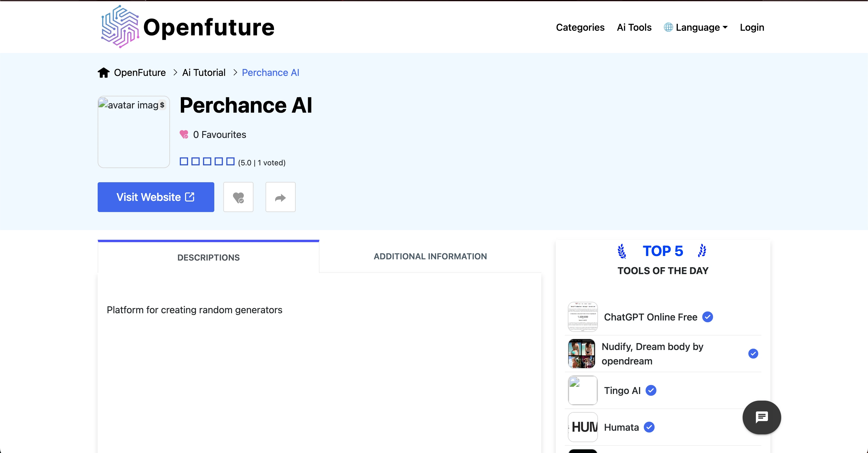Rate with the third star box

(207, 161)
